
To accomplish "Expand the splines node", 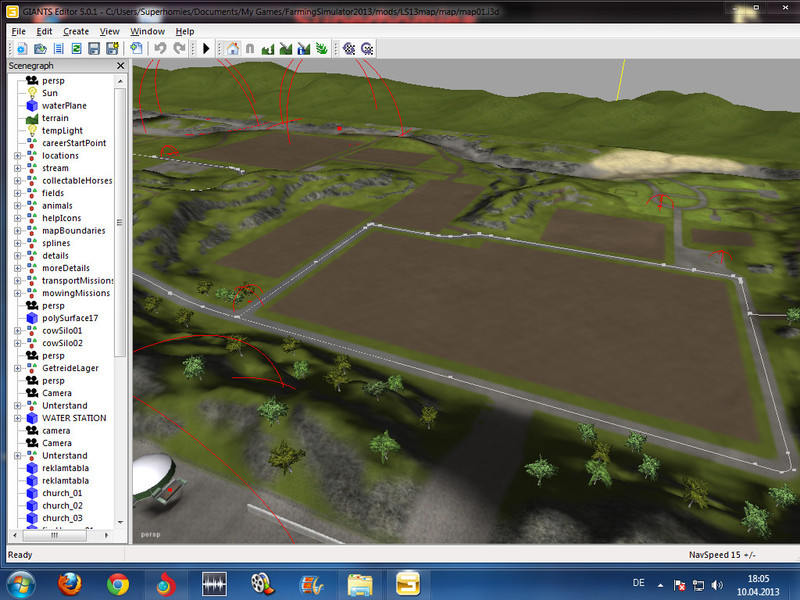I will coord(17,243).
